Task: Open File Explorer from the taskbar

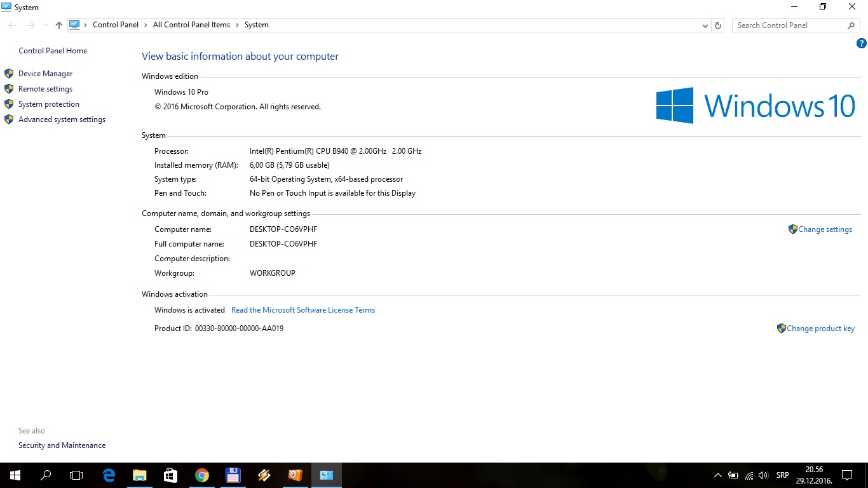Action: click(x=140, y=475)
